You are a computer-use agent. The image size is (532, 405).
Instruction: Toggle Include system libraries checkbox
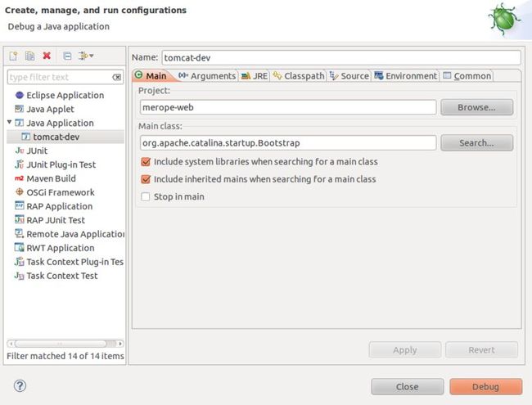[x=146, y=162]
